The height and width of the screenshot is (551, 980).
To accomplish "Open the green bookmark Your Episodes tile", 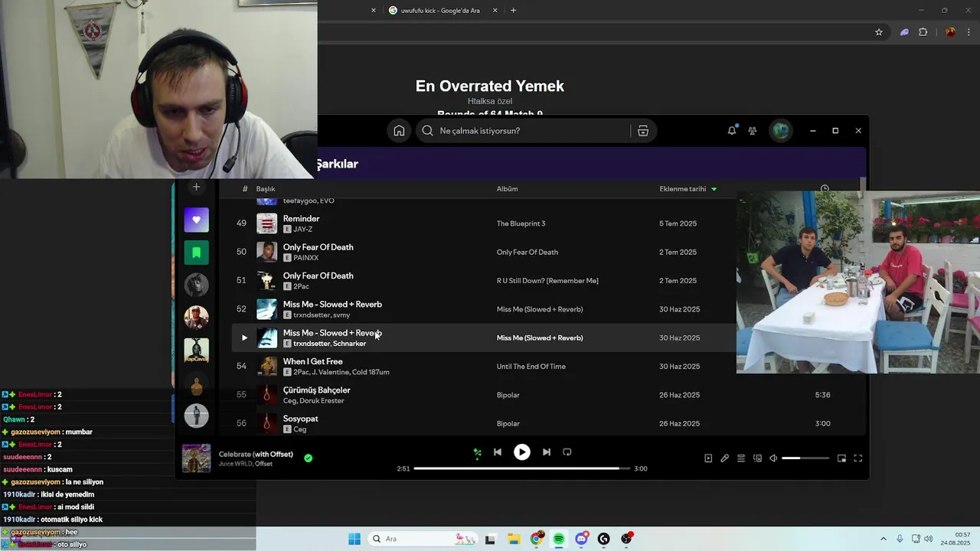I will (x=197, y=253).
